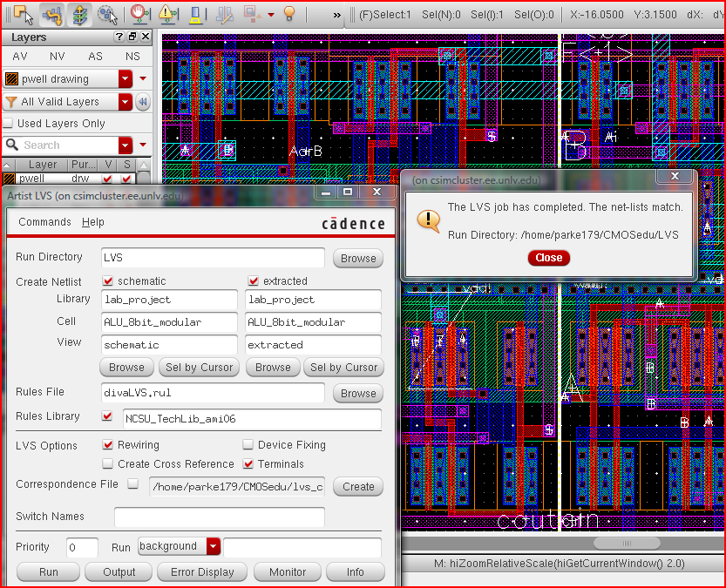The image size is (726, 588).
Task: Open the pwell drawing layer dropdown
Action: 126,78
